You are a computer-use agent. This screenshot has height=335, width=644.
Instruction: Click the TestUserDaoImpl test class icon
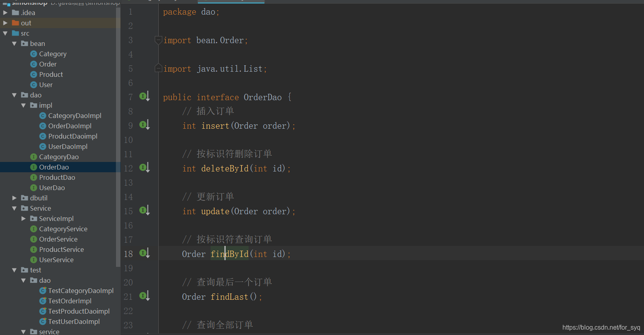[x=43, y=322]
